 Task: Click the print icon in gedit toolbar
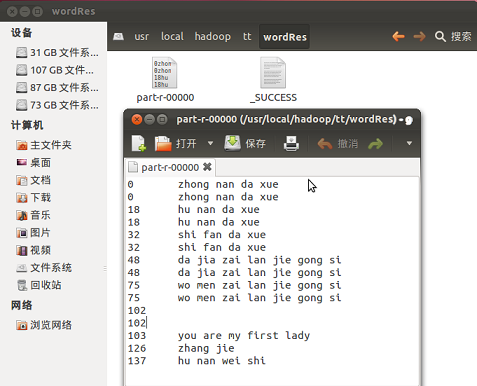291,144
